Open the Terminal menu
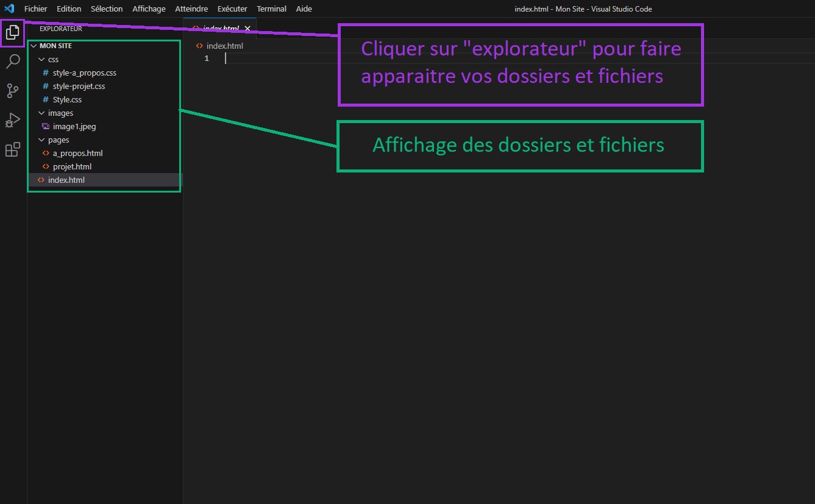The height and width of the screenshot is (504, 815). point(271,9)
